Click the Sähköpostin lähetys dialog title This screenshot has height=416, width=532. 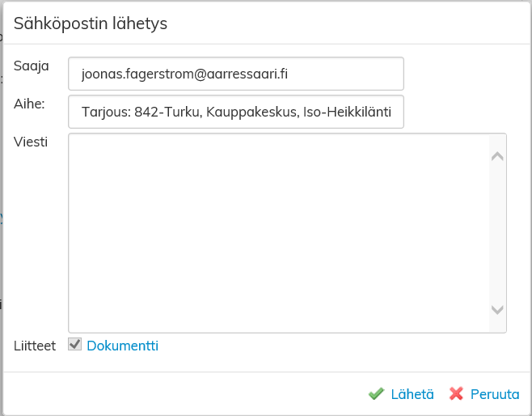coord(91,23)
